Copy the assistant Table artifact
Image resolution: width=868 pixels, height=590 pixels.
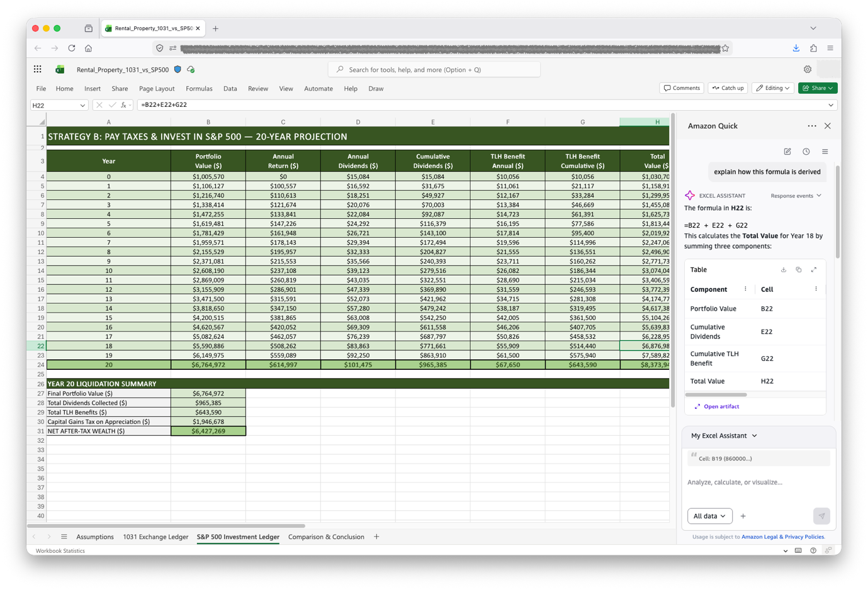799,270
